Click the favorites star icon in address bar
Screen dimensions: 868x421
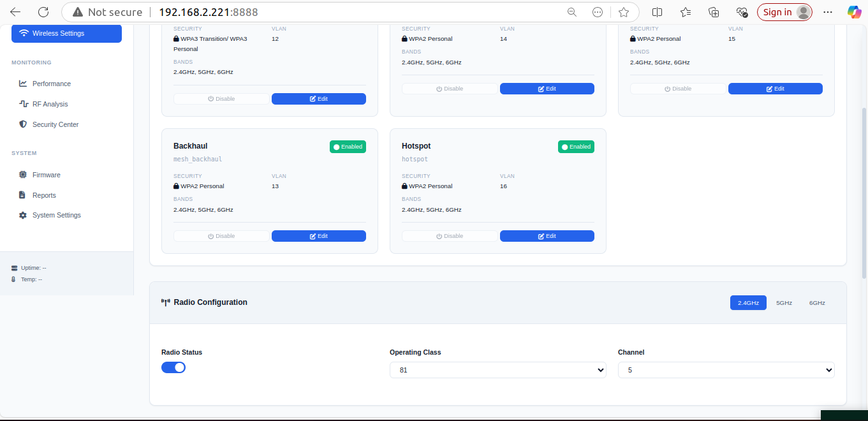click(x=624, y=12)
